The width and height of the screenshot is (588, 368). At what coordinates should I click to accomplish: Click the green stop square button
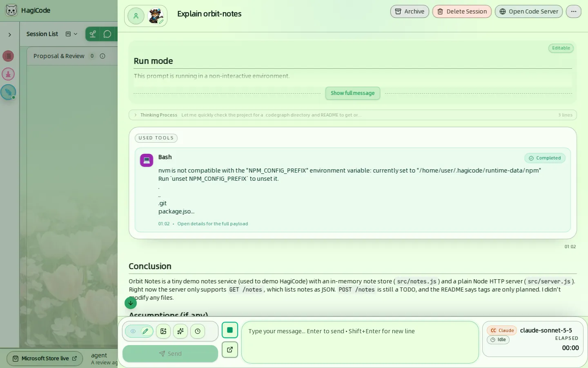pos(230,330)
